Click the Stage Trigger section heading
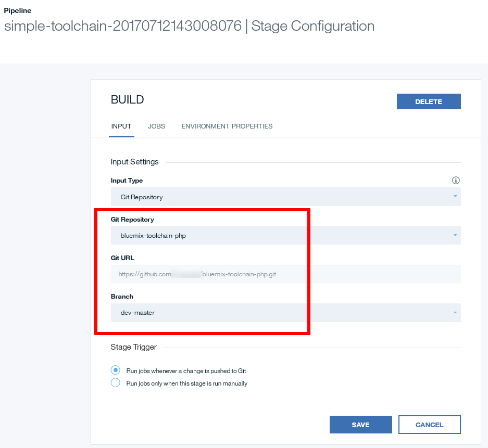 coord(133,347)
